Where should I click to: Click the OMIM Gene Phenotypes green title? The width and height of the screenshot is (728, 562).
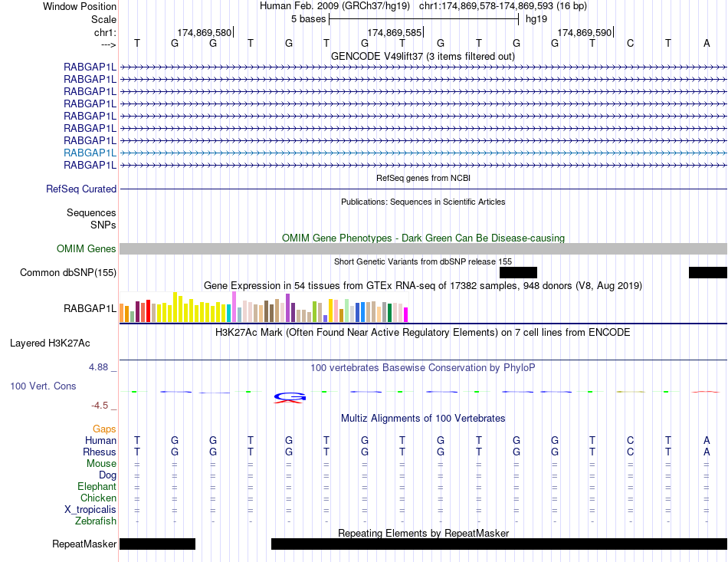pos(423,238)
